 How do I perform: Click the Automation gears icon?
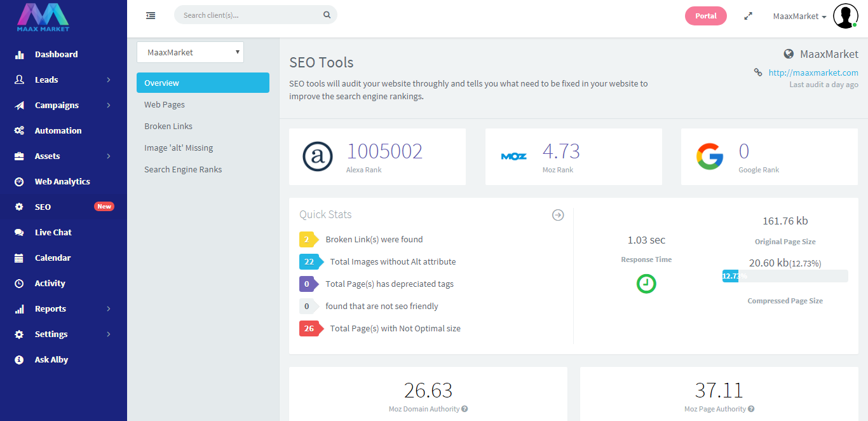click(x=20, y=130)
